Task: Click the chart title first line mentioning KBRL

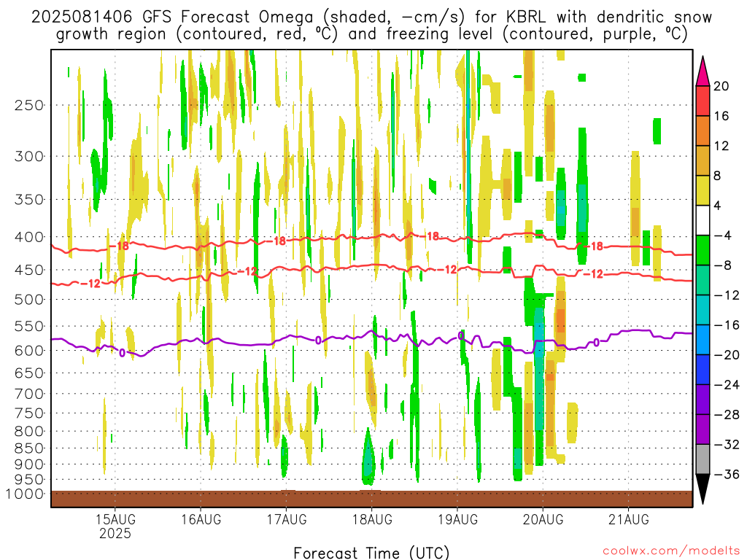Action: pos(371,17)
